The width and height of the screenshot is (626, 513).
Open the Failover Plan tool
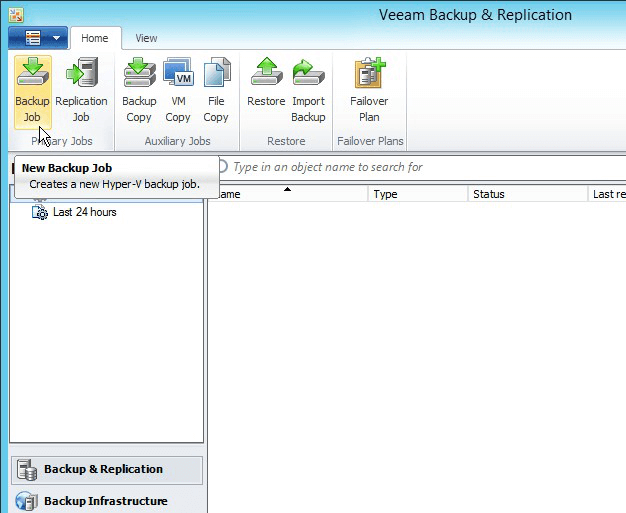(x=369, y=90)
